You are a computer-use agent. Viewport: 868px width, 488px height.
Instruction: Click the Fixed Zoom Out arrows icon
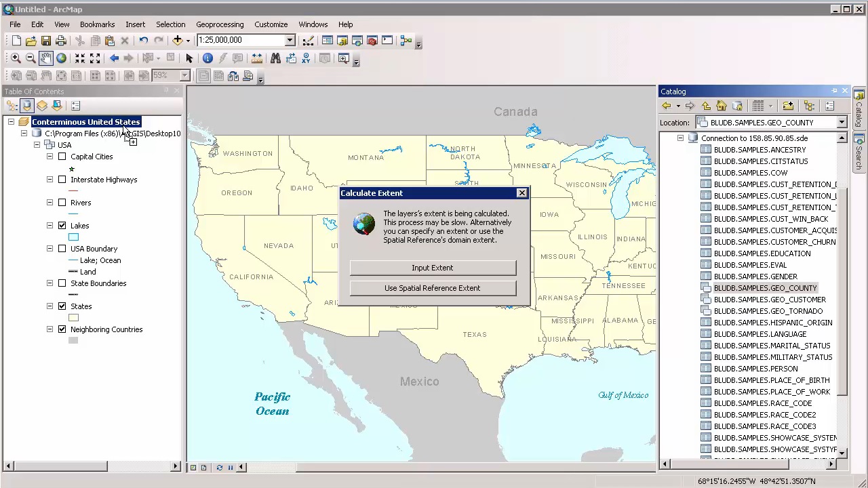pyautogui.click(x=95, y=59)
